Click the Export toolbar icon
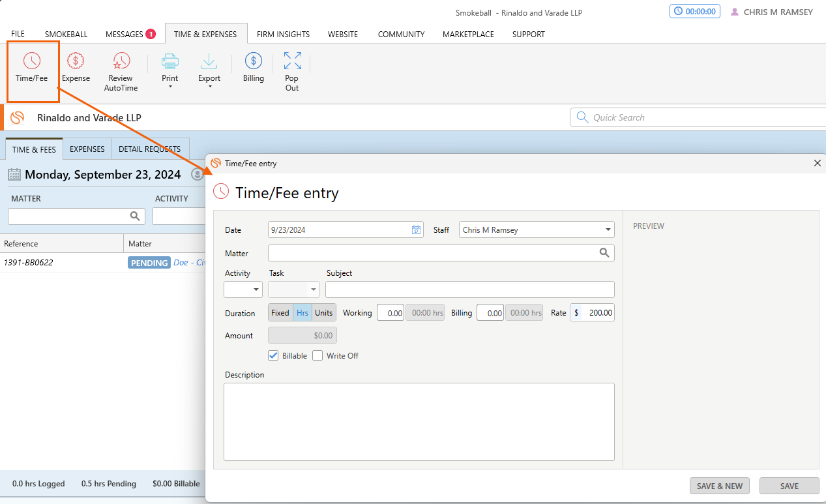The image size is (826, 504). [x=209, y=62]
